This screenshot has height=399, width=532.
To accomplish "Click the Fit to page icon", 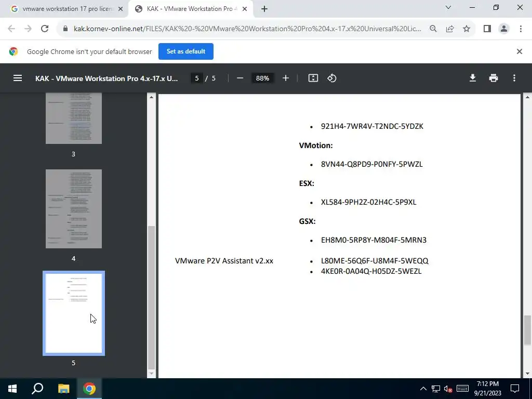I will coord(313,78).
